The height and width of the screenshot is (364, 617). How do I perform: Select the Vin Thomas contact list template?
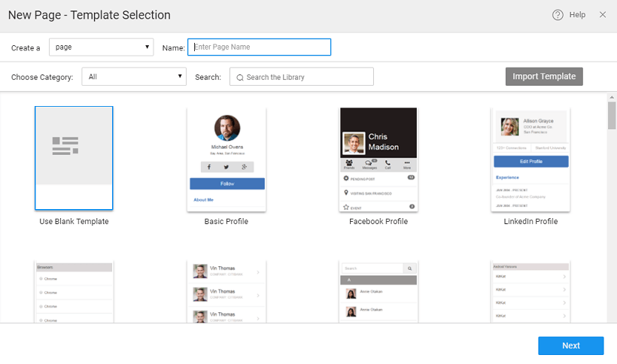226,292
